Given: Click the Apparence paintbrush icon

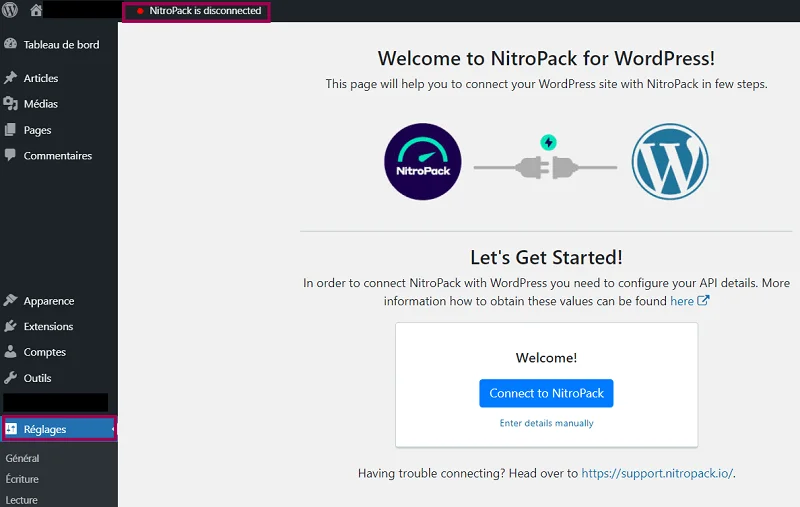Looking at the screenshot, I should tap(10, 300).
